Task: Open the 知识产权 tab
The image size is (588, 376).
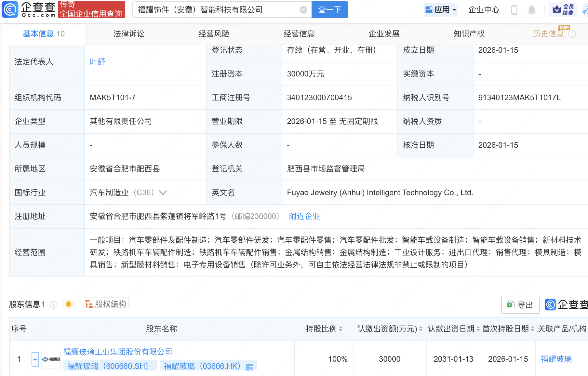Action: click(x=469, y=34)
